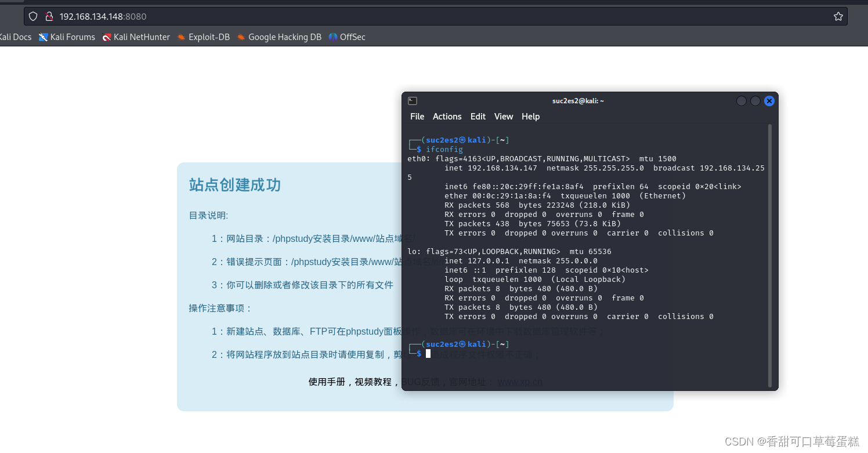This screenshot has height=453, width=868.
Task: Open the Google Hacking DB bookmark
Action: [279, 37]
